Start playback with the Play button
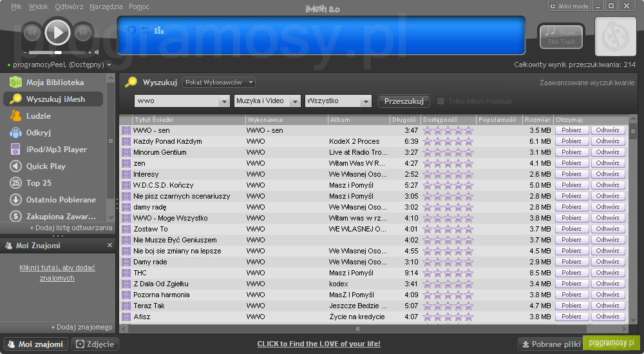This screenshot has height=354, width=644. (57, 32)
